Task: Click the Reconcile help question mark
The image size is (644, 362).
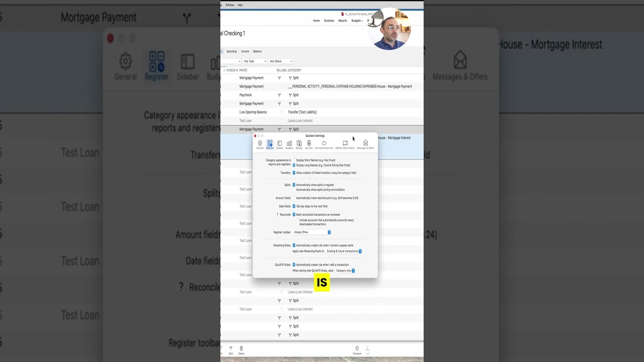Action: [277, 215]
